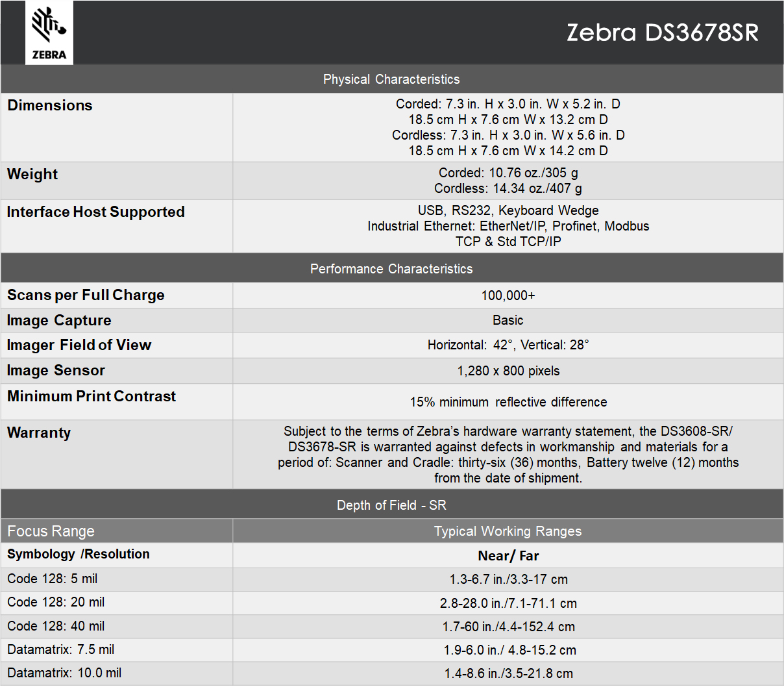Click the Interface Host Supported label
The height and width of the screenshot is (689, 784).
point(96,212)
